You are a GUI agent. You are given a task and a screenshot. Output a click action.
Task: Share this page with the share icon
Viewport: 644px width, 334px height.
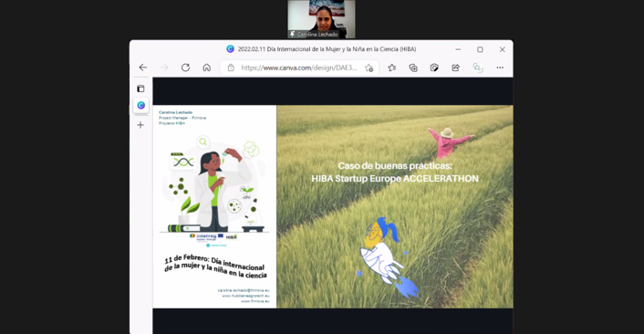[455, 68]
